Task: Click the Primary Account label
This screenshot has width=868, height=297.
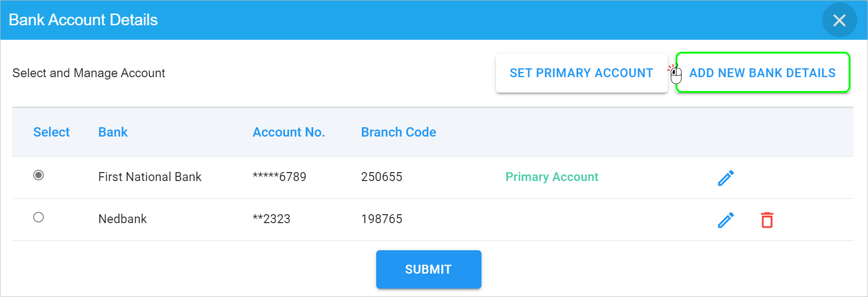Action: point(552,177)
